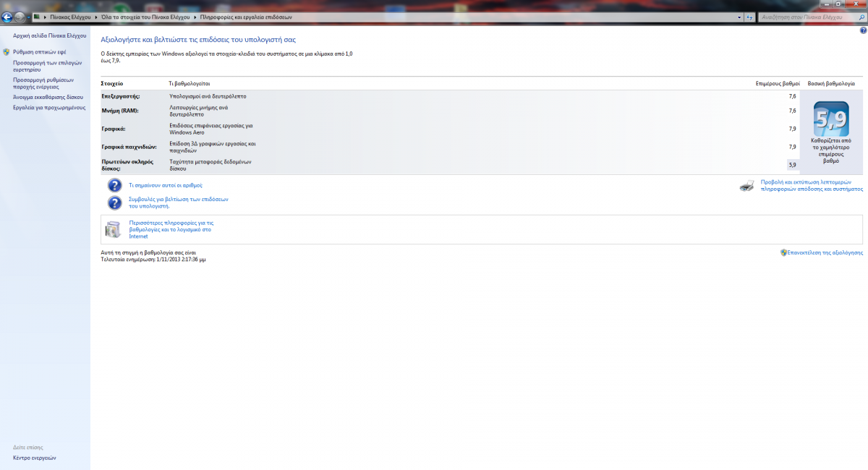Click the 'Τι βαθμολογείται' column header
This screenshot has width=868, height=470.
(x=190, y=83)
